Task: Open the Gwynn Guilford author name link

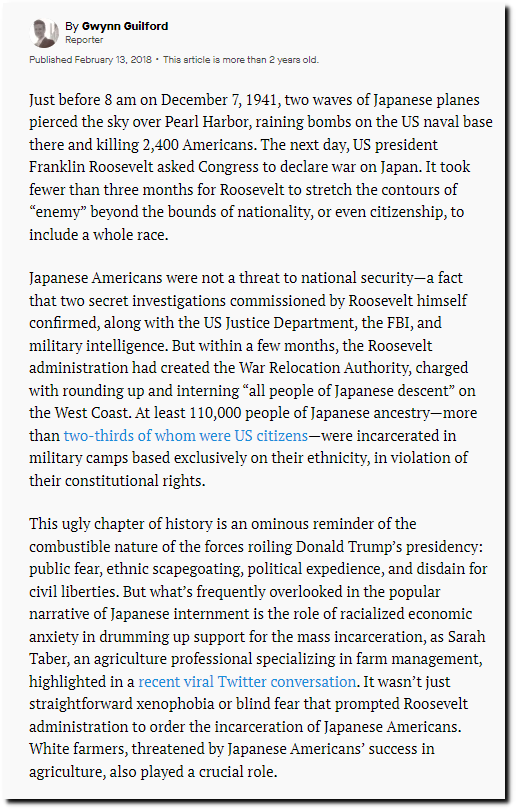Action: tap(124, 26)
